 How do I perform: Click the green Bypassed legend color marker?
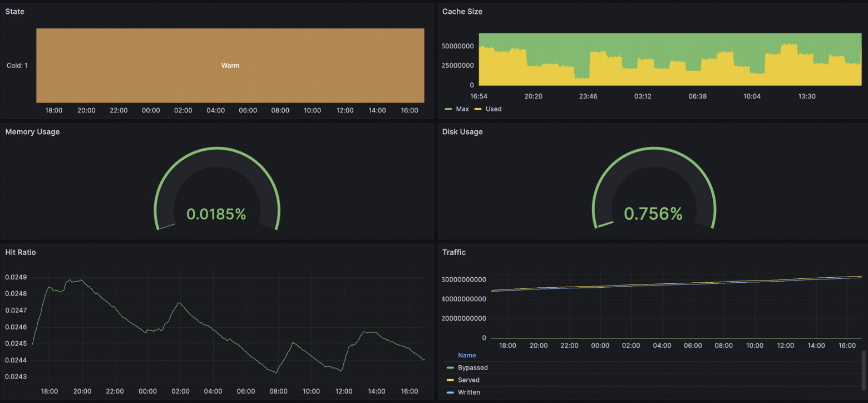click(450, 368)
